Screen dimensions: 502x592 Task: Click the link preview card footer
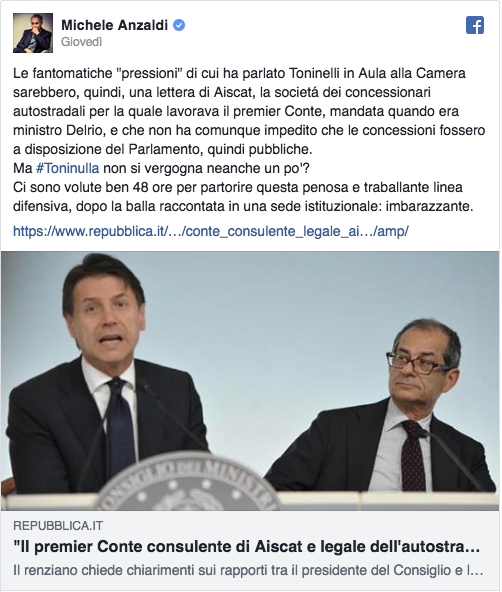click(x=250, y=549)
